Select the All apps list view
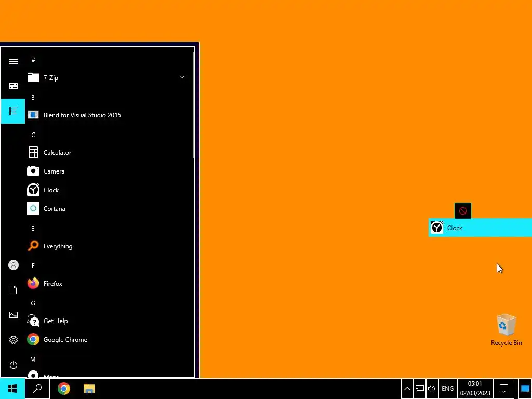This screenshot has height=399, width=532. (13, 111)
